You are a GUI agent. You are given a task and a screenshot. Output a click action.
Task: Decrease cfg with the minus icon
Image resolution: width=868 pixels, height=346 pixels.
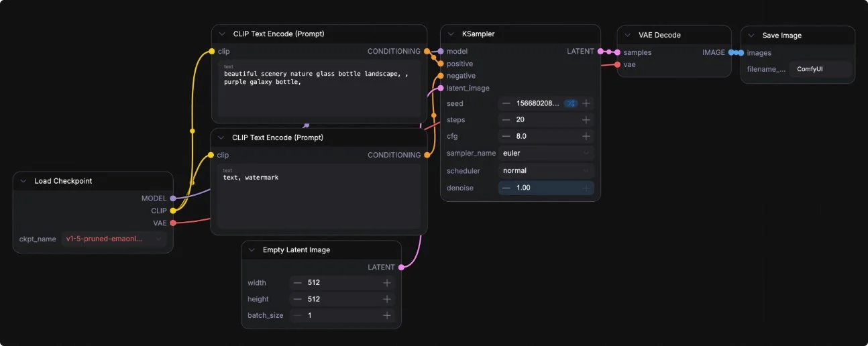tap(506, 136)
